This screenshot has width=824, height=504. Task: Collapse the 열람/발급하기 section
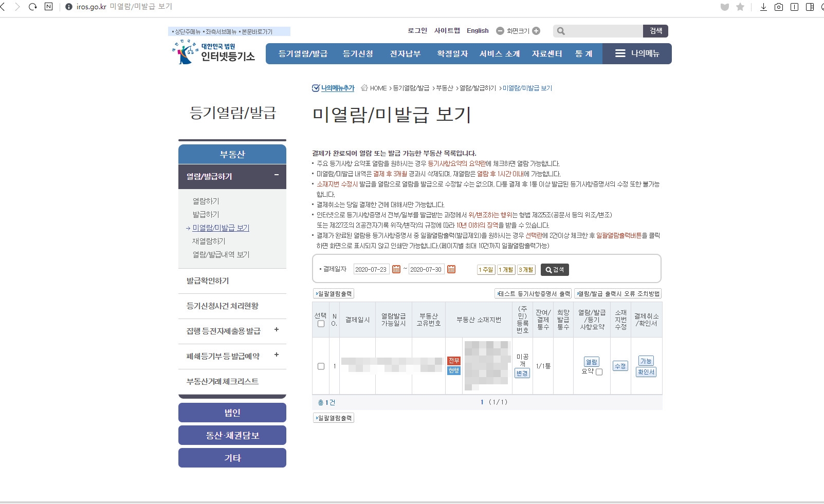[277, 175]
